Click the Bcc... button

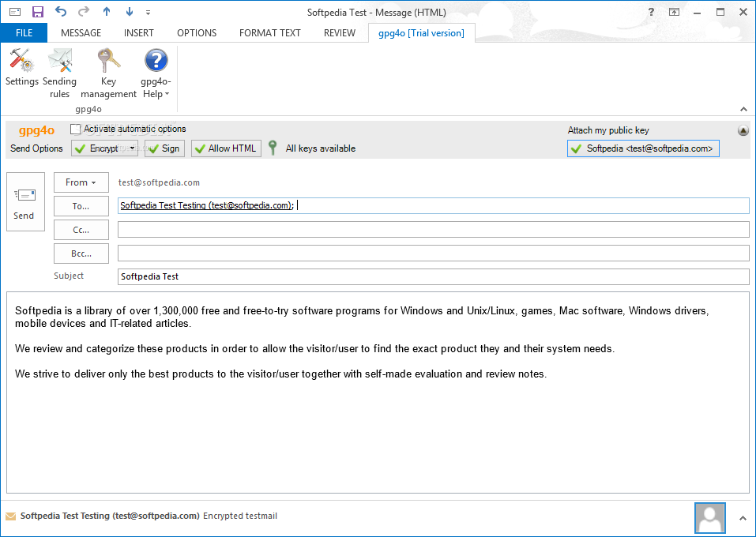[81, 253]
